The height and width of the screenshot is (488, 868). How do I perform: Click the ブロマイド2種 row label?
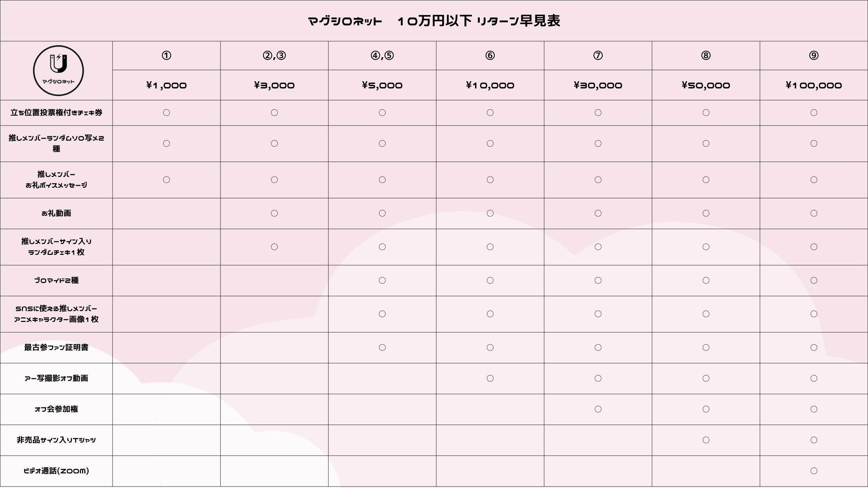tap(56, 280)
